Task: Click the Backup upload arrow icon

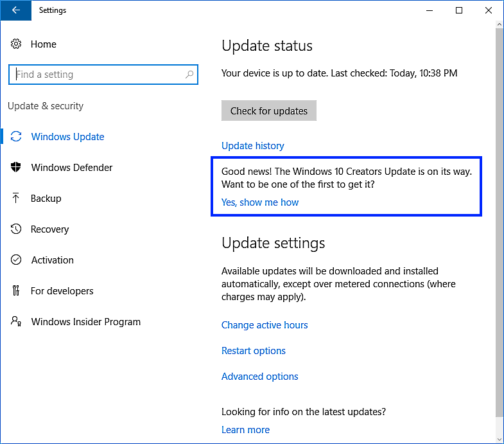Action: point(16,199)
